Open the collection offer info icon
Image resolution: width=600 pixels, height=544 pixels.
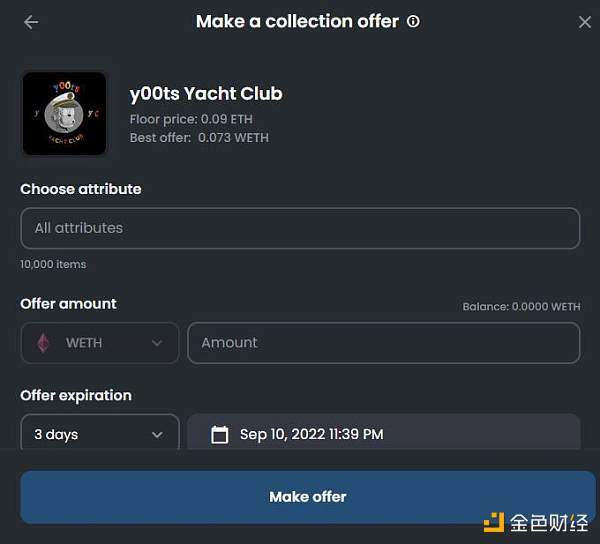[x=413, y=21]
